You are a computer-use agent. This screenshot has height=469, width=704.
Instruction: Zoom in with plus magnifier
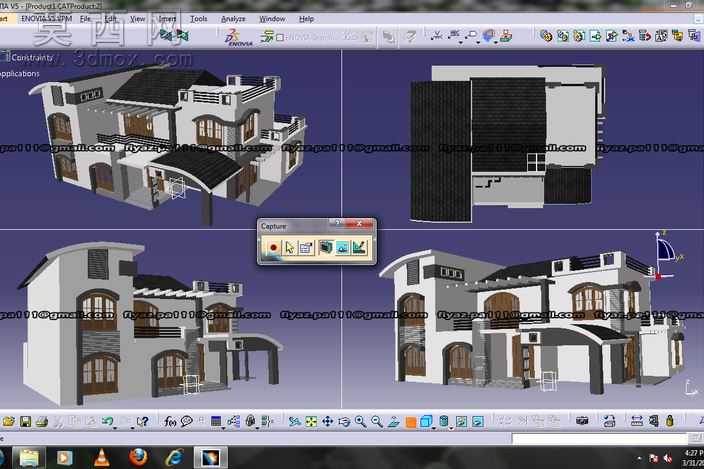tap(360, 421)
